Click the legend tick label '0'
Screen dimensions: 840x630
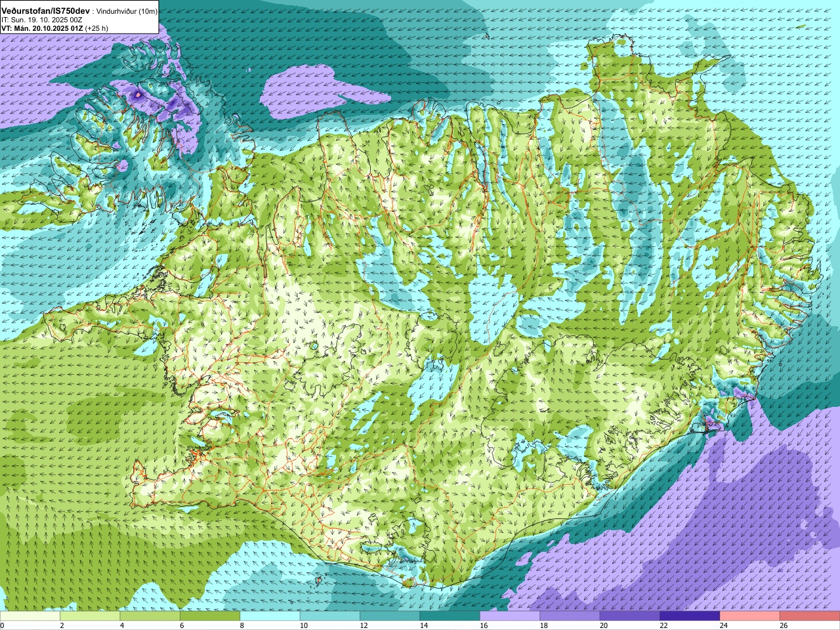pos(3,625)
